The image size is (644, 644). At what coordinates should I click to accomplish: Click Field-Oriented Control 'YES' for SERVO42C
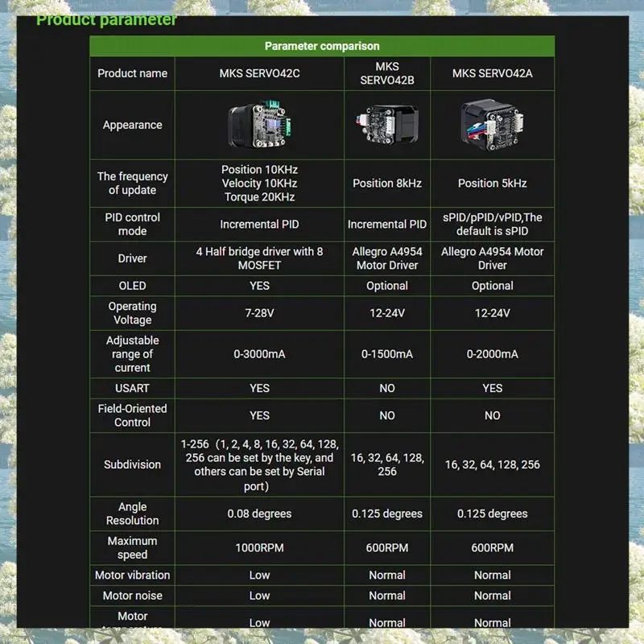pos(259,415)
